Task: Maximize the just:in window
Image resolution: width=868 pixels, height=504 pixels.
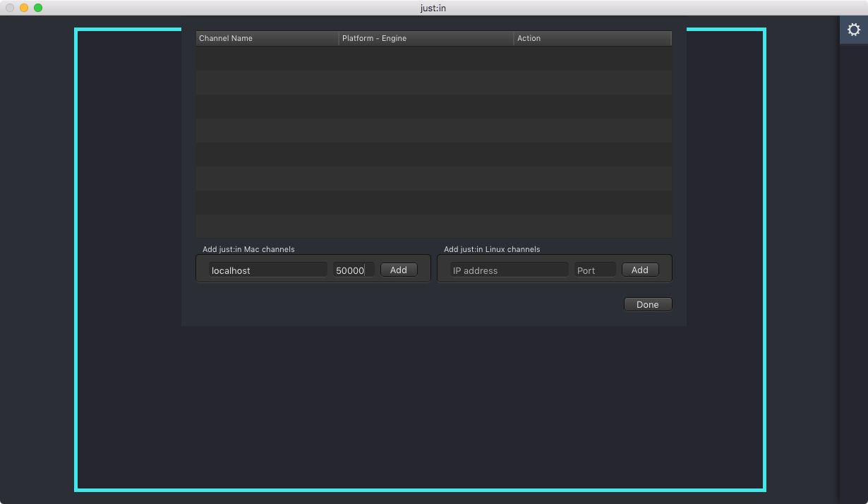Action: click(38, 8)
